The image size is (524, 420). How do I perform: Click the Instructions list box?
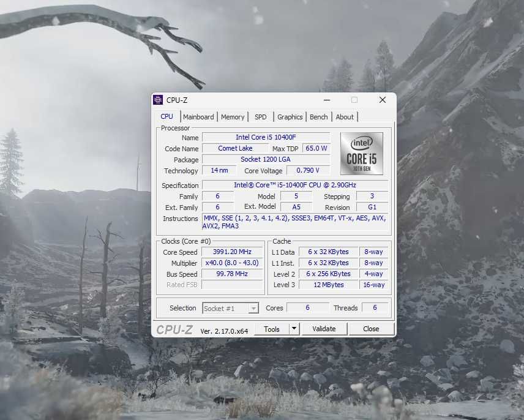[295, 222]
